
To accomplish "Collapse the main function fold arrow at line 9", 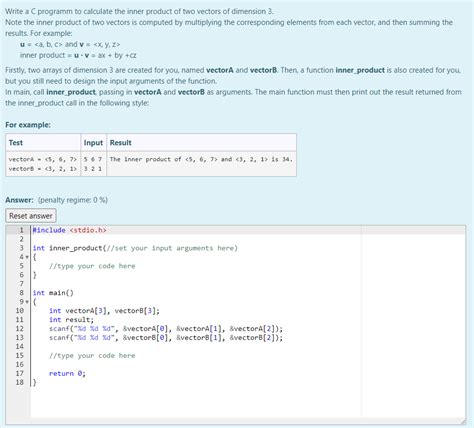I will [27, 302].
